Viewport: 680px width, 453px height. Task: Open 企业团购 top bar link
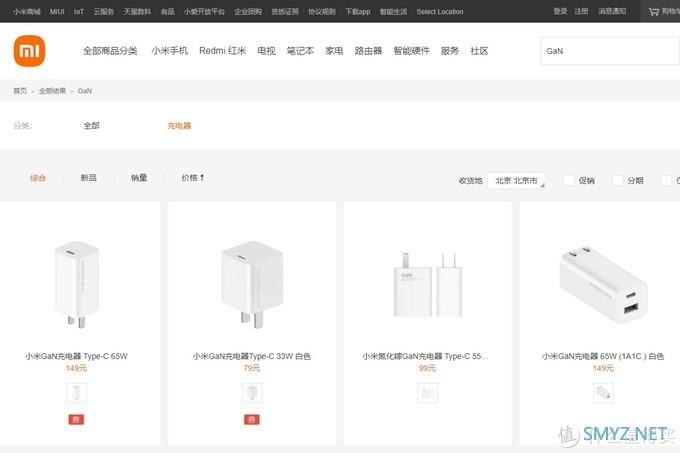tap(248, 12)
